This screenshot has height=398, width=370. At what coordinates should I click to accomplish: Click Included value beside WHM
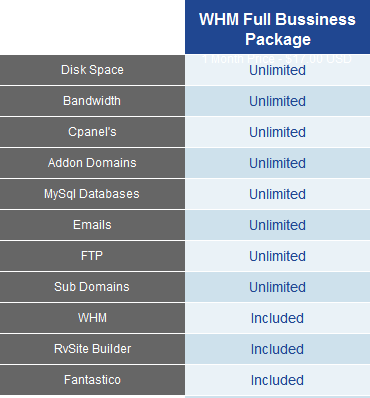point(277,318)
